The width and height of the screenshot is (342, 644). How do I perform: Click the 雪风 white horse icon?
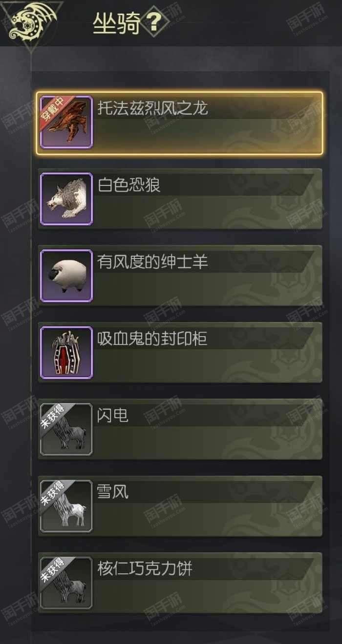(66, 506)
